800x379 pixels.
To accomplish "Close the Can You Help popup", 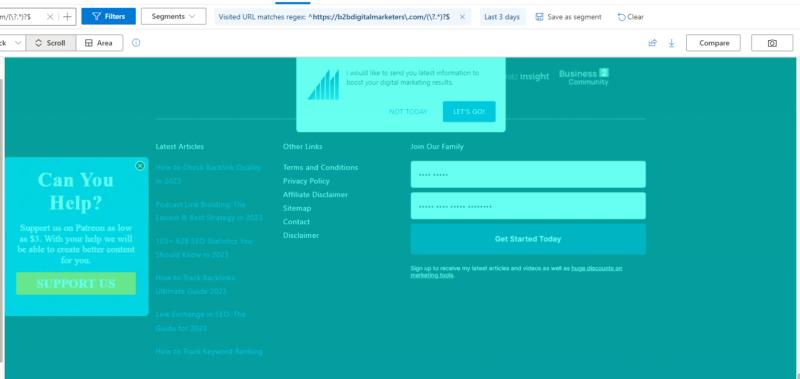I will 140,166.
